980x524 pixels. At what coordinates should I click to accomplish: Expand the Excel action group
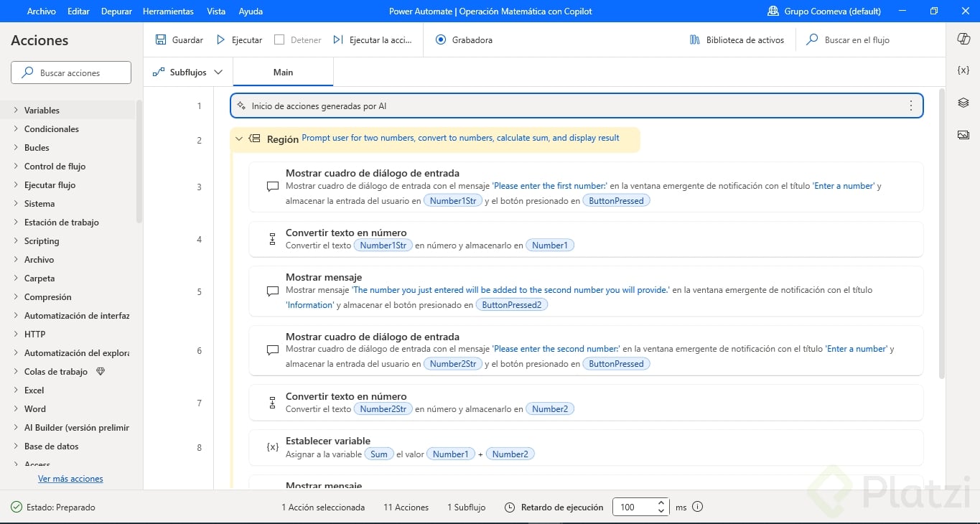[16, 390]
